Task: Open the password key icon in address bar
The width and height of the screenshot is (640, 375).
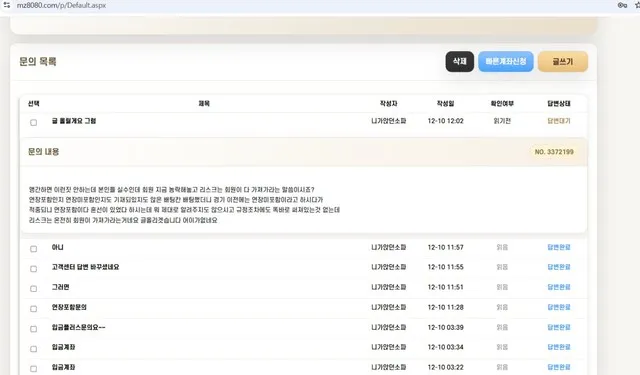Action: click(622, 5)
